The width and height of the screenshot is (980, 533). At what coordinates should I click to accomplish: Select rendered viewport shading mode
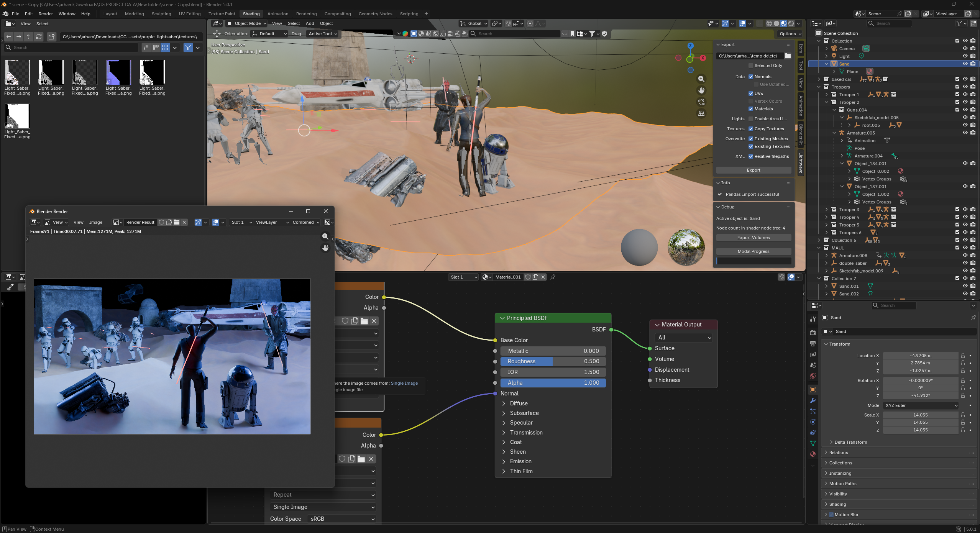(x=791, y=23)
